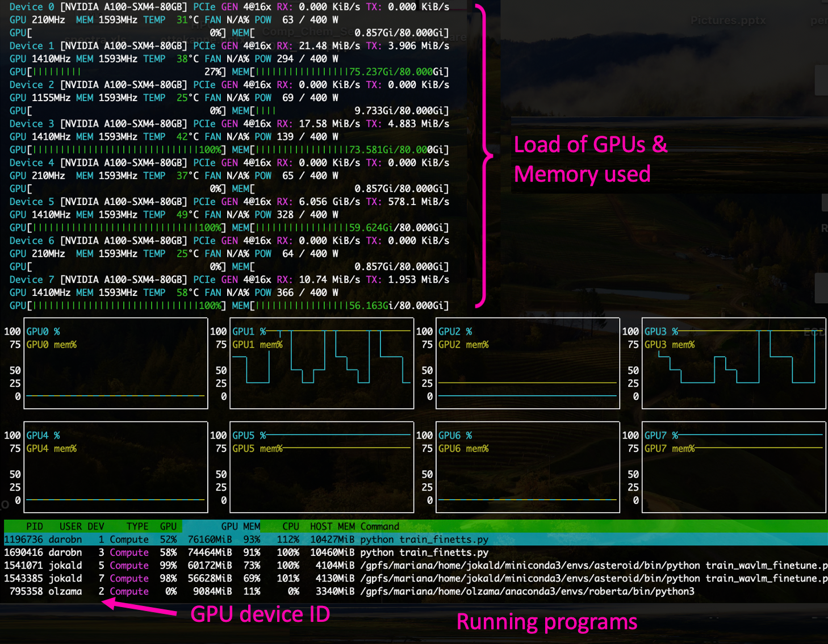Select process 1543385 in the process list
Viewport: 828px width, 644px height.
click(416, 578)
